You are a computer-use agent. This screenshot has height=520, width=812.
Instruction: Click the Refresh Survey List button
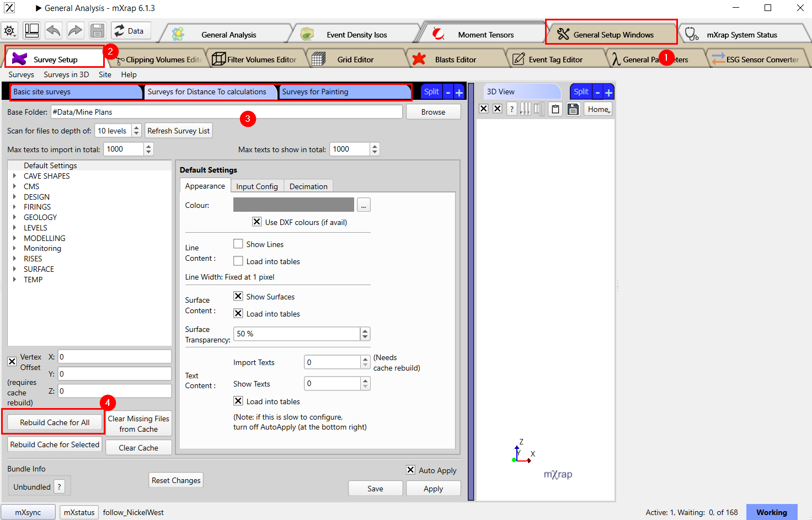178,131
